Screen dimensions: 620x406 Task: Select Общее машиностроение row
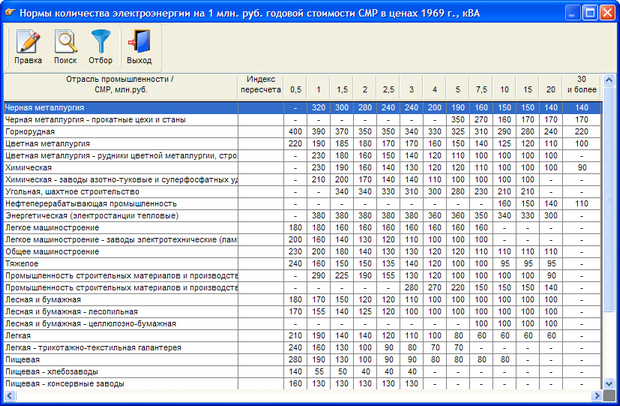(x=302, y=251)
